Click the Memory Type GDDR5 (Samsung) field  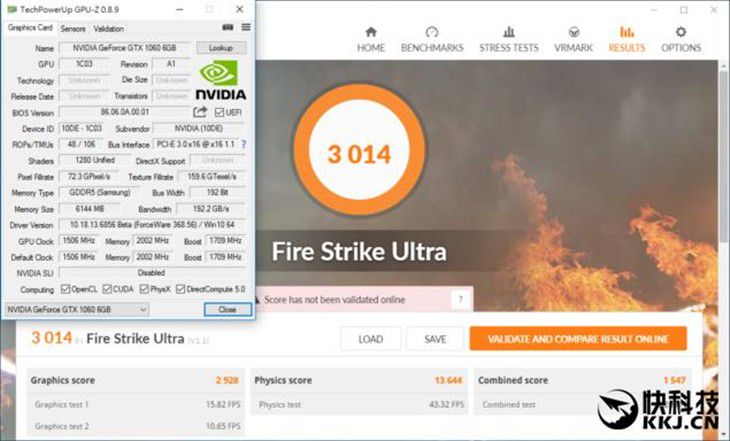(x=99, y=192)
